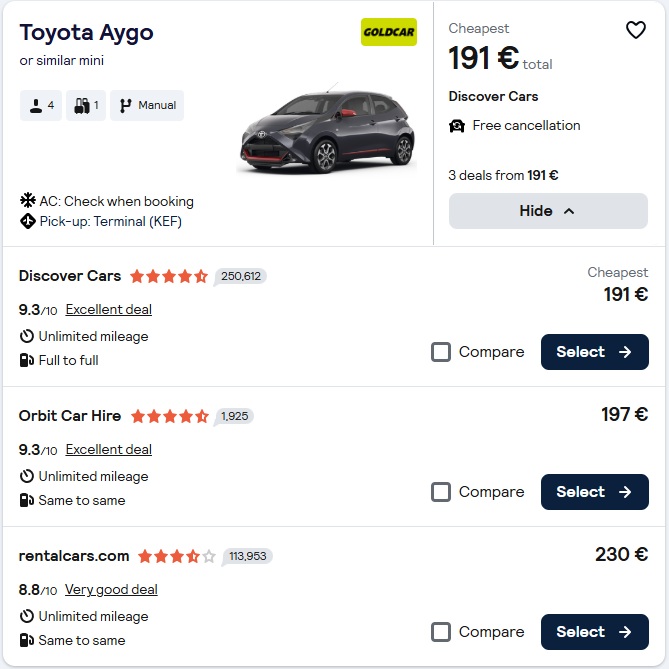Click the free cancellation icon
Screen dimensions: 669x669
[x=457, y=126]
